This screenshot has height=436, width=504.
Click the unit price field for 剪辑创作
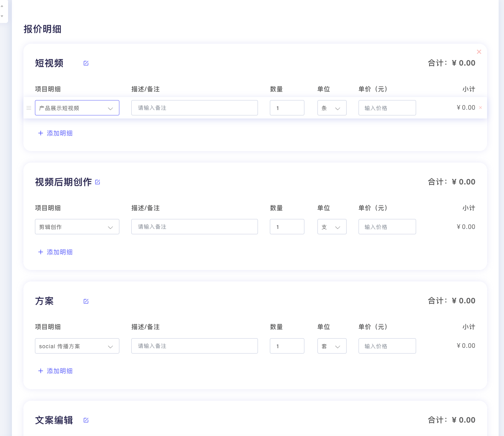tap(387, 227)
